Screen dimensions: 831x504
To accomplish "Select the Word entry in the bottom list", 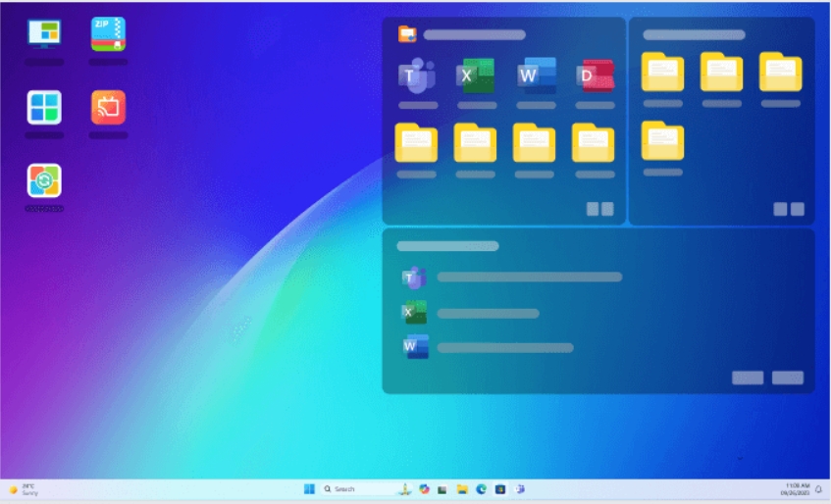I will point(414,347).
